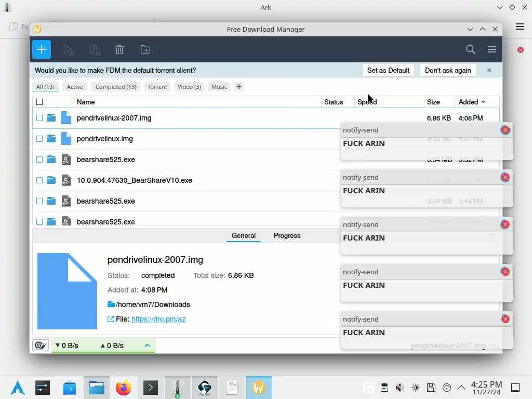Switch to the Video (3) tab
Image resolution: width=532 pixels, height=399 pixels.
[189, 87]
